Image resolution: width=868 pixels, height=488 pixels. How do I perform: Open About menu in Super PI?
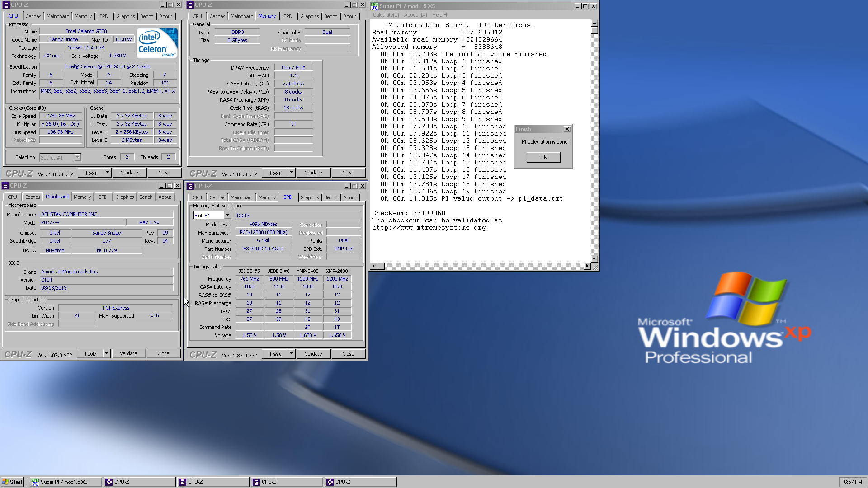click(415, 15)
